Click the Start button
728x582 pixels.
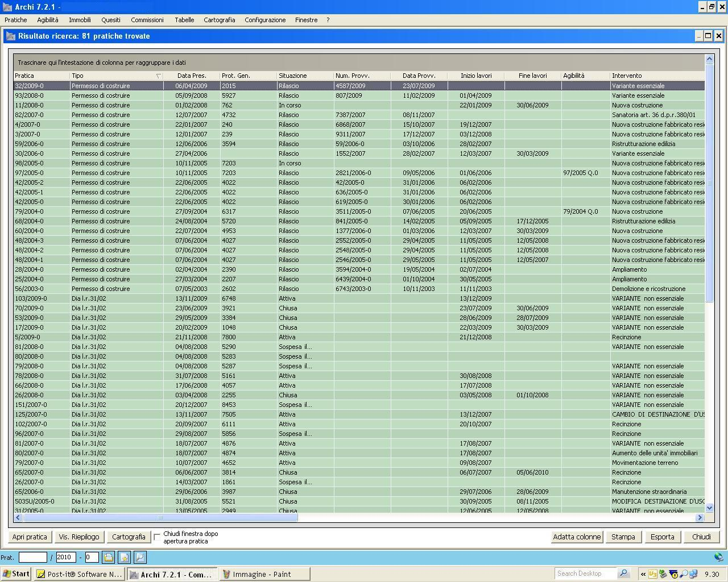(x=16, y=574)
